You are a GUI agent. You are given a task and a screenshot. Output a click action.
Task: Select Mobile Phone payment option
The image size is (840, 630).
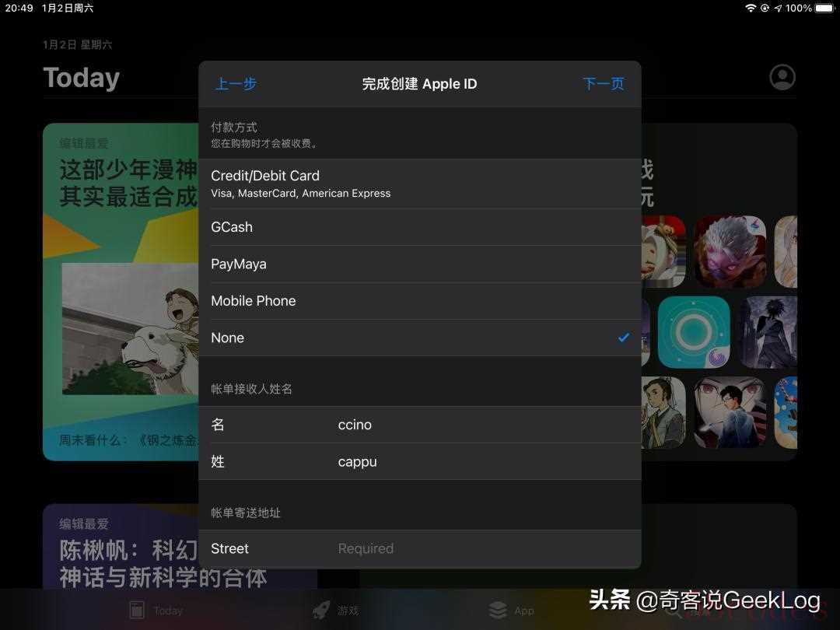coord(419,301)
